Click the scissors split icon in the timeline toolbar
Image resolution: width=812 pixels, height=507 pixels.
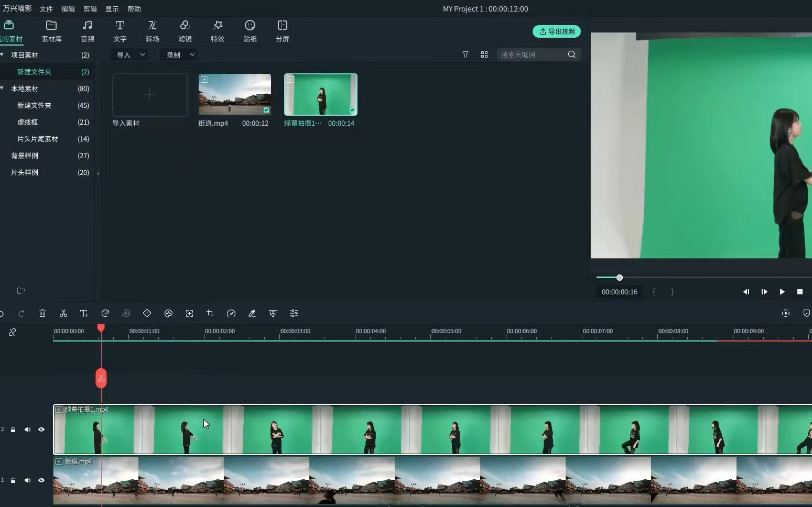(x=63, y=313)
